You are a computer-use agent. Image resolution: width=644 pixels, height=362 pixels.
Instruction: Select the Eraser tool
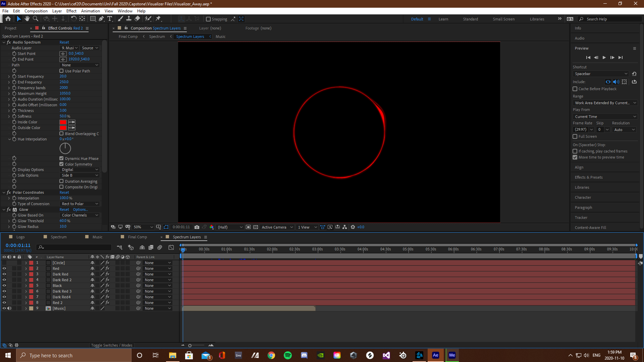pyautogui.click(x=137, y=19)
